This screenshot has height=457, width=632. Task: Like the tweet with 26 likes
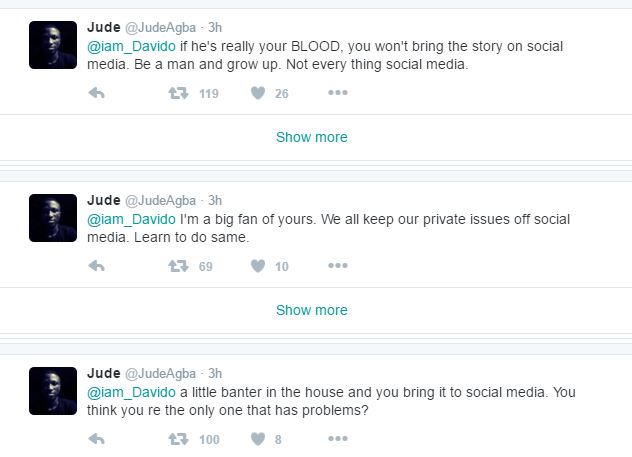point(257,93)
